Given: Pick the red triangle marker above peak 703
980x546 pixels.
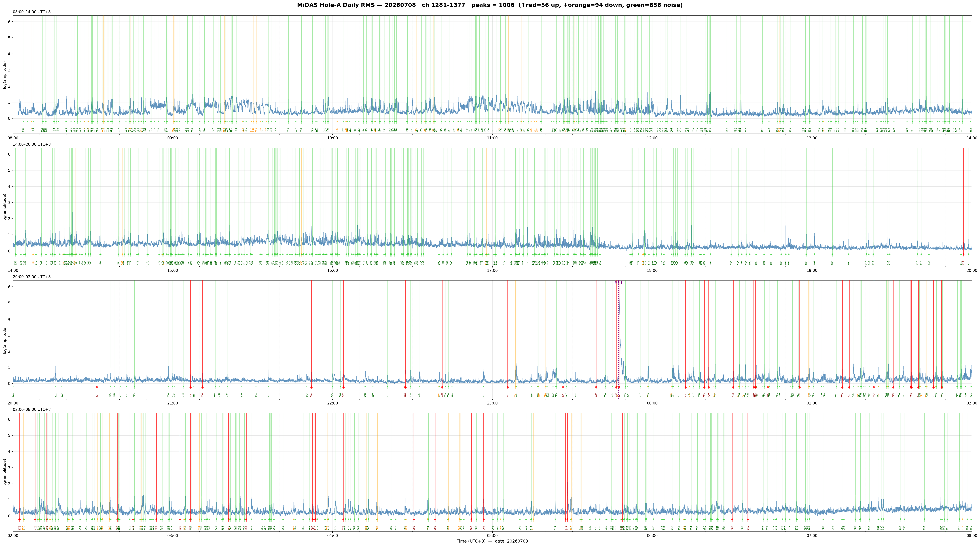Looking at the screenshot, I should (733, 387).
